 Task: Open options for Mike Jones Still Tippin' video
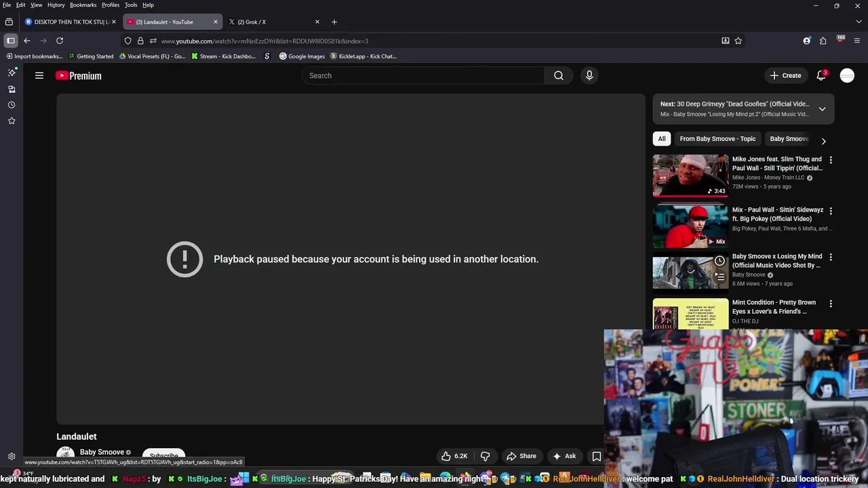coord(831,160)
